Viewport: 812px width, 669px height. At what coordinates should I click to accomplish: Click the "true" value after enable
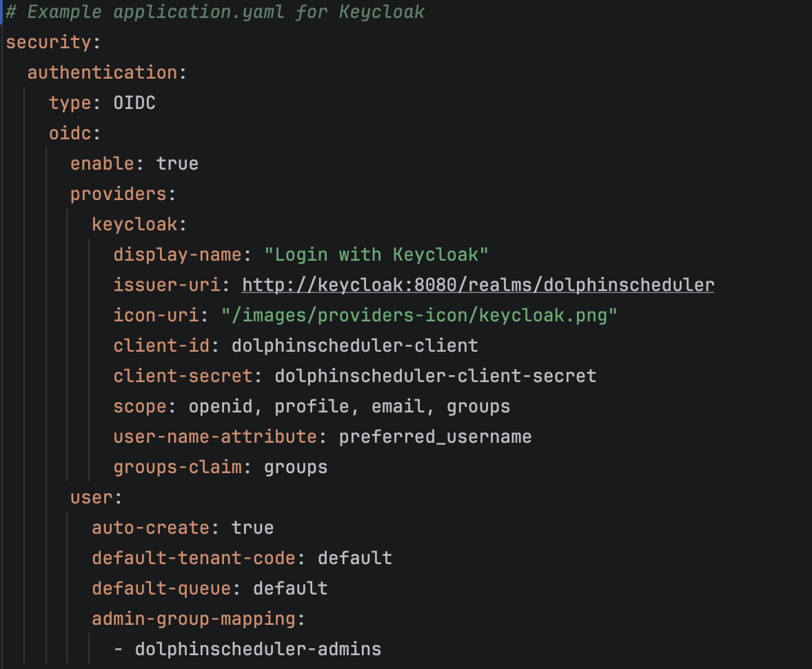click(x=177, y=163)
